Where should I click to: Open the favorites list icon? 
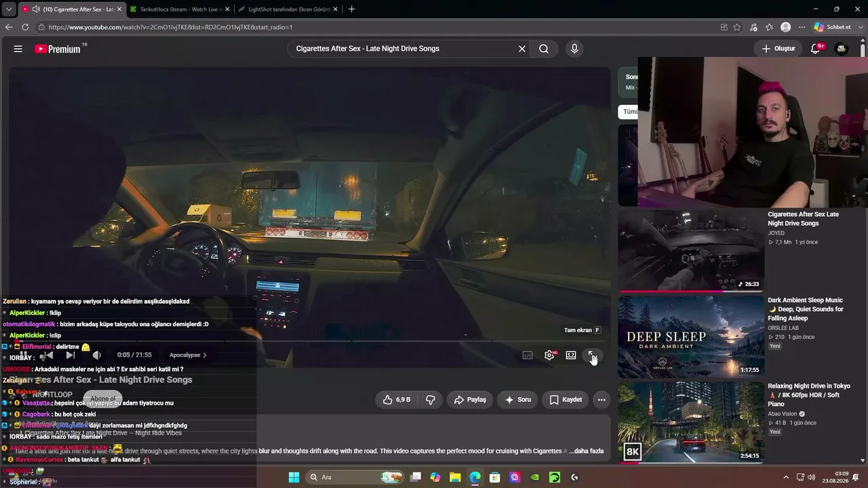(769, 27)
